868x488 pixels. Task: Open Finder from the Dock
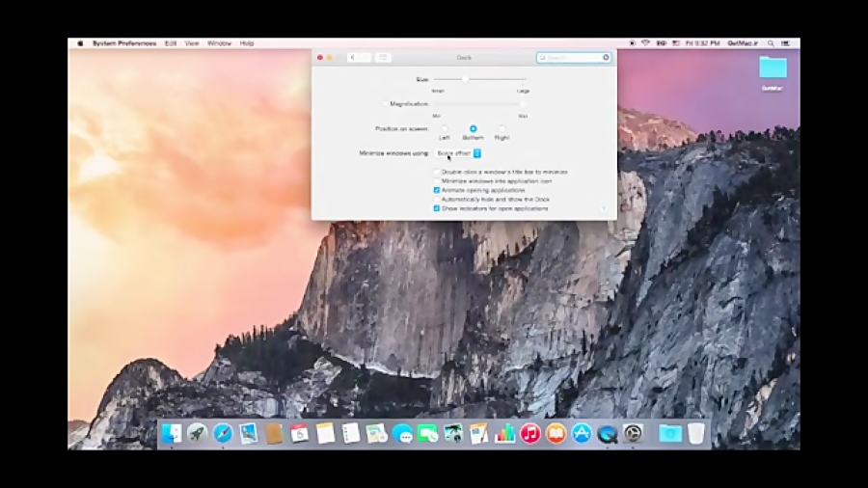tap(171, 433)
